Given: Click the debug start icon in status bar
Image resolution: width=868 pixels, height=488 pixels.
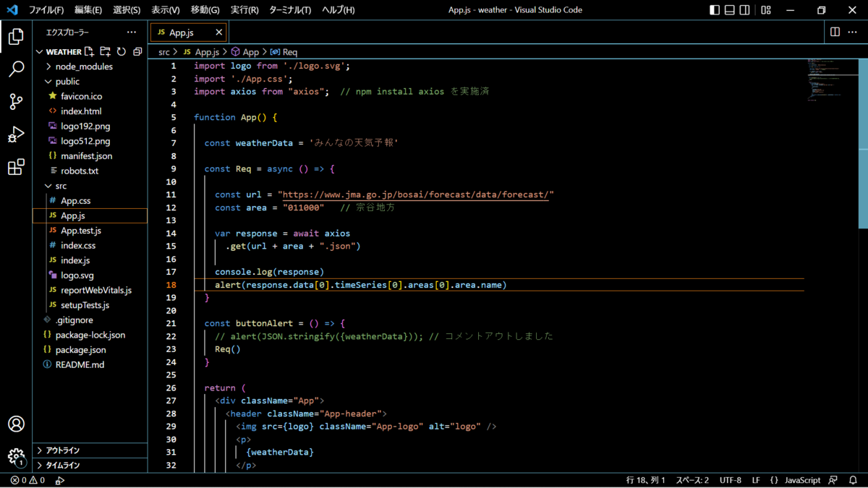Looking at the screenshot, I should 60,480.
